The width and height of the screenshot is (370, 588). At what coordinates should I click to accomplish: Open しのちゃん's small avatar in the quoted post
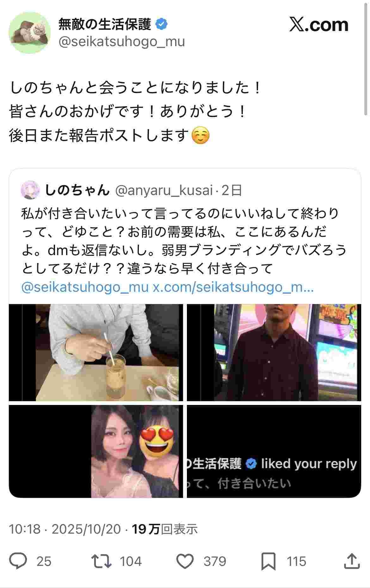(30, 190)
